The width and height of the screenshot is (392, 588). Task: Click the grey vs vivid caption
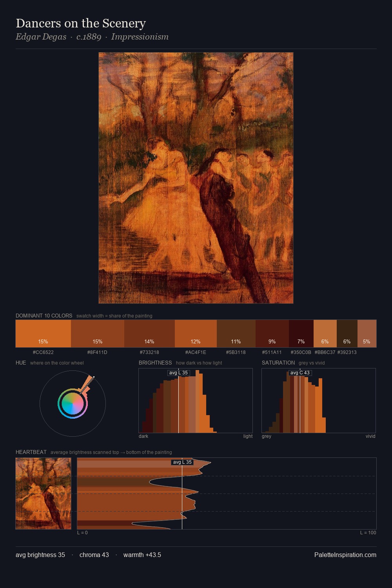pyautogui.click(x=312, y=363)
